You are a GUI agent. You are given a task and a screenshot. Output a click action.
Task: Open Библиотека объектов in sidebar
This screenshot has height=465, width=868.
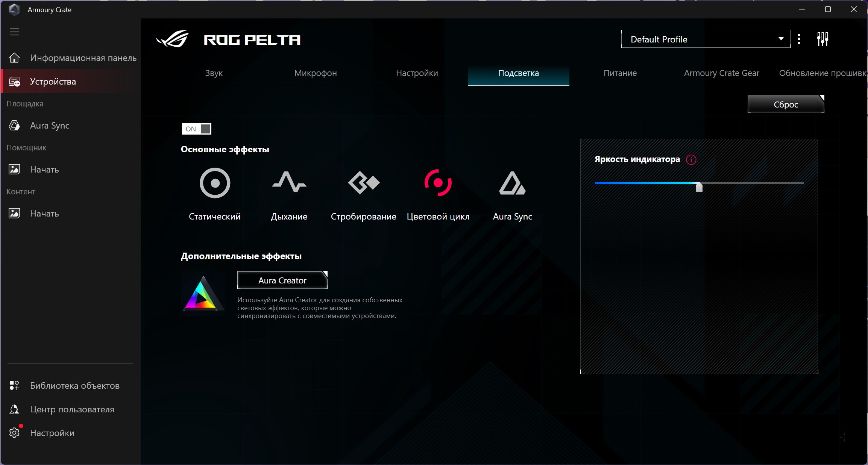coord(71,386)
